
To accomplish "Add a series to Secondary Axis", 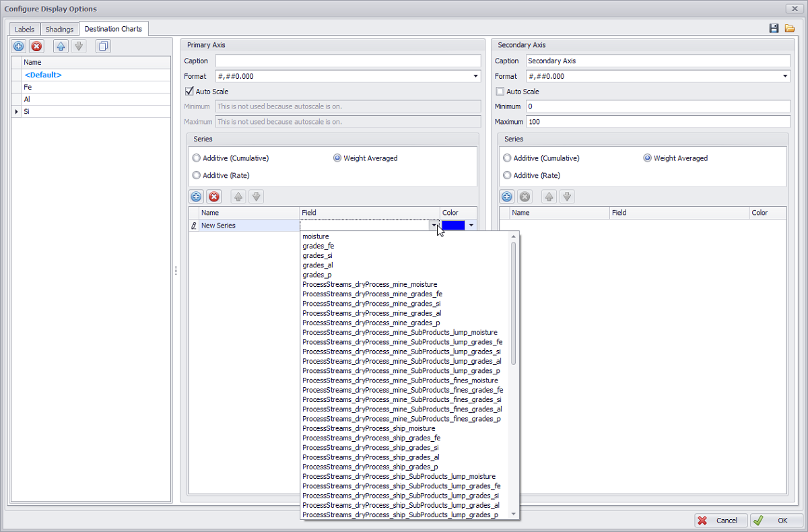I will click(507, 197).
